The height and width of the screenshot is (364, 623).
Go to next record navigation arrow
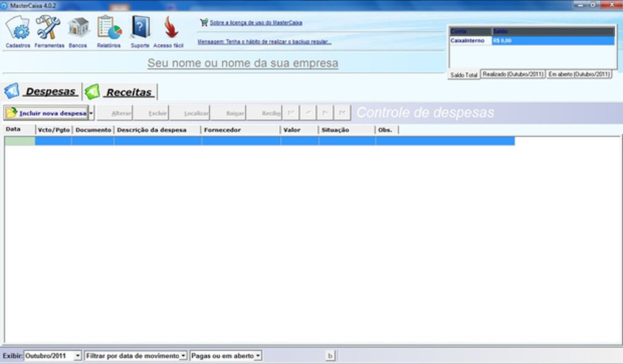pos(325,113)
